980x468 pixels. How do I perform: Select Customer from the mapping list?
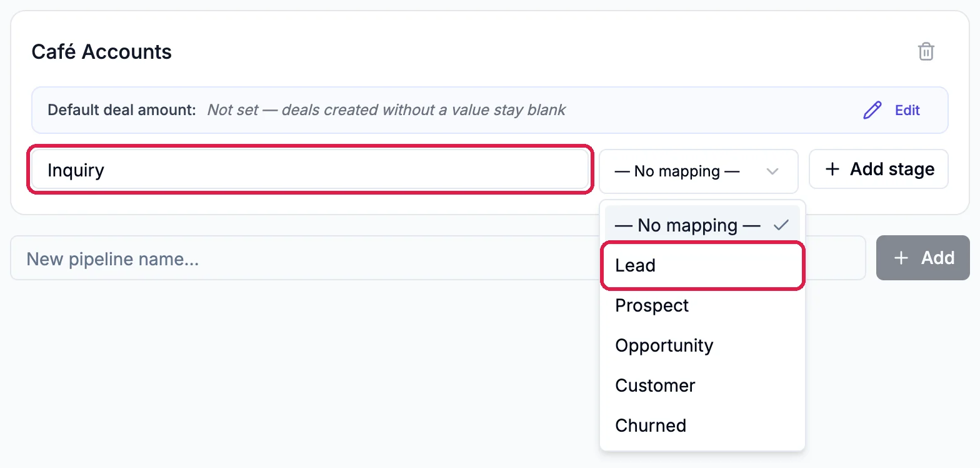tap(702, 385)
